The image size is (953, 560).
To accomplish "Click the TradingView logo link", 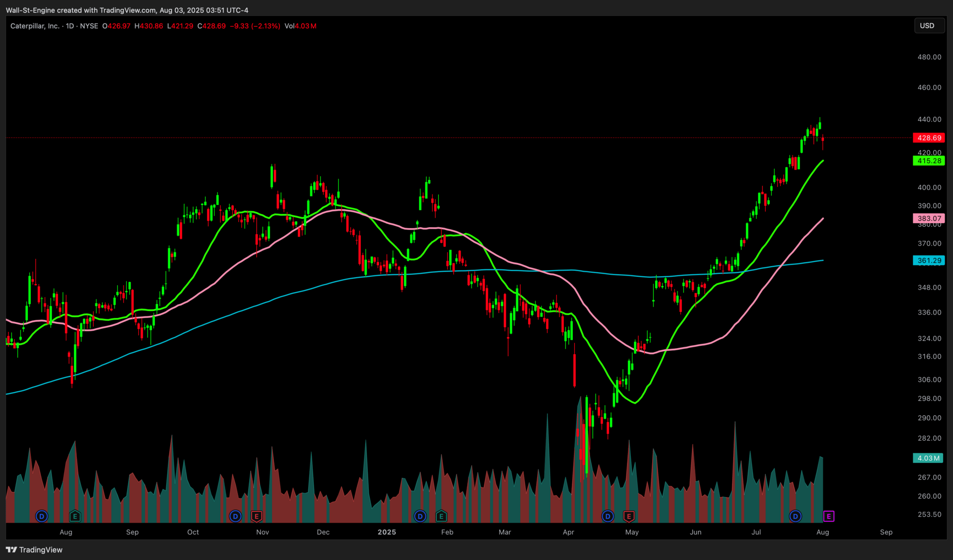I will (34, 550).
